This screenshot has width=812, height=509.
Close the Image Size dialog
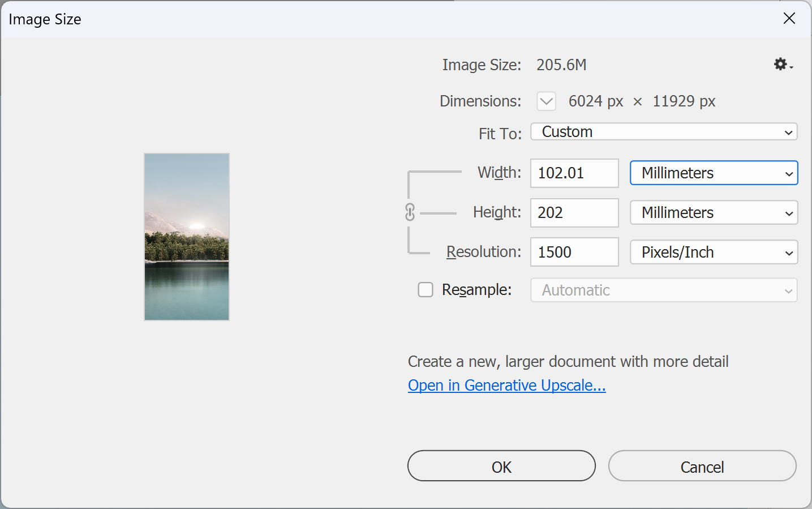coord(789,19)
